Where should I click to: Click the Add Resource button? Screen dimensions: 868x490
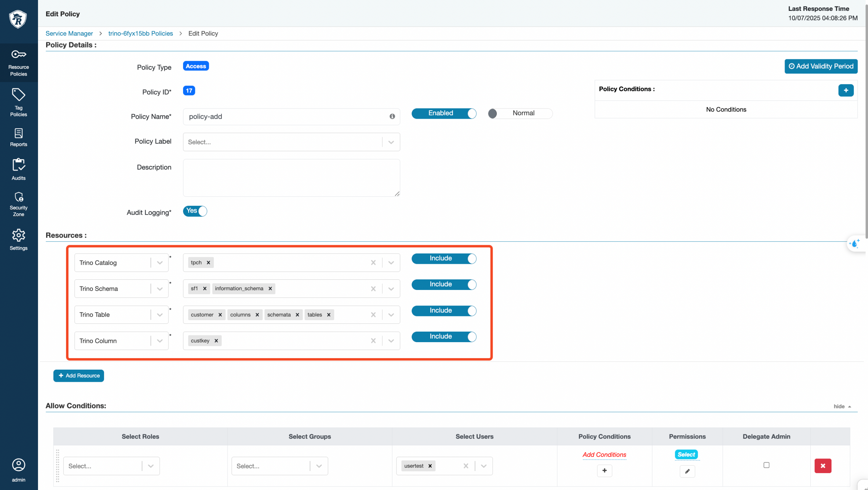79,375
